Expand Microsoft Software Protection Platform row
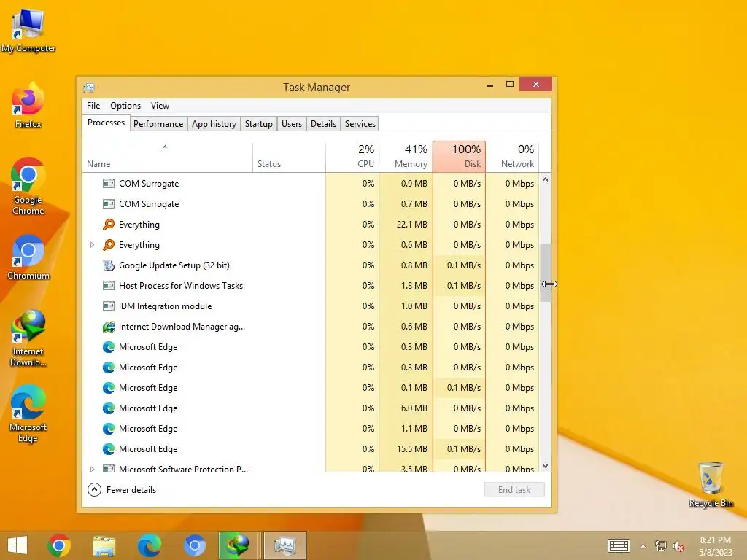Screen dimensions: 747x560 click(93, 469)
